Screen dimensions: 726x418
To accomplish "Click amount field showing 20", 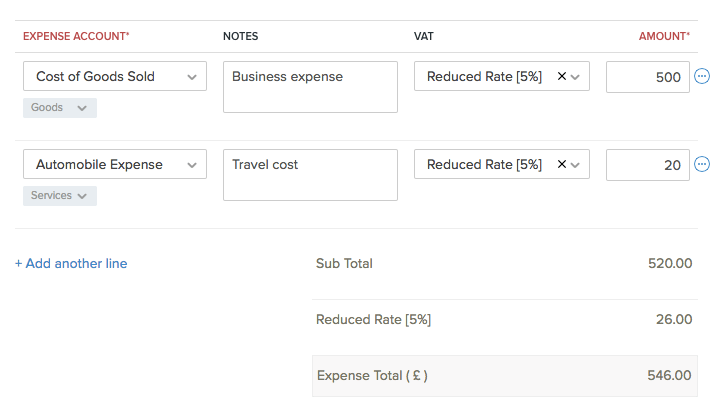I will [x=647, y=164].
